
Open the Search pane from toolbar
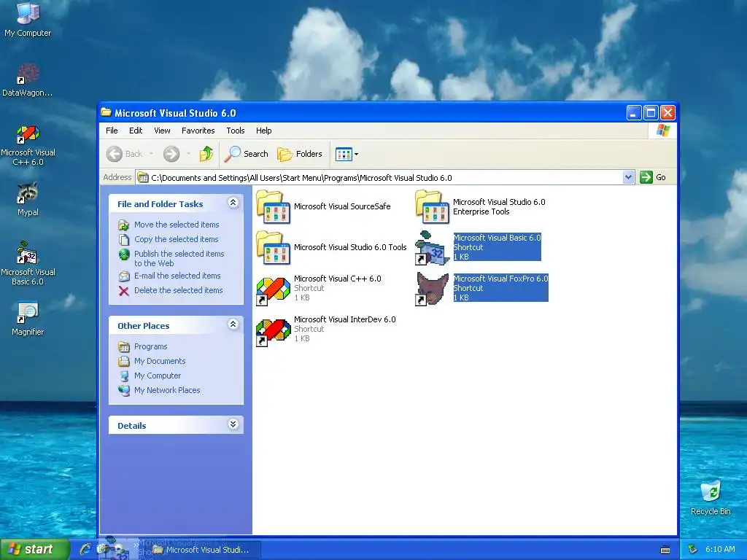click(x=247, y=154)
